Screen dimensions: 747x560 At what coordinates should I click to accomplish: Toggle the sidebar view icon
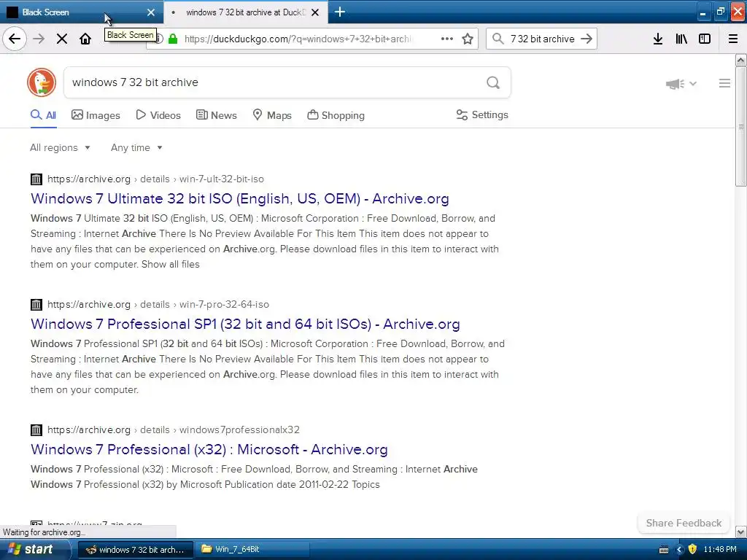click(705, 39)
